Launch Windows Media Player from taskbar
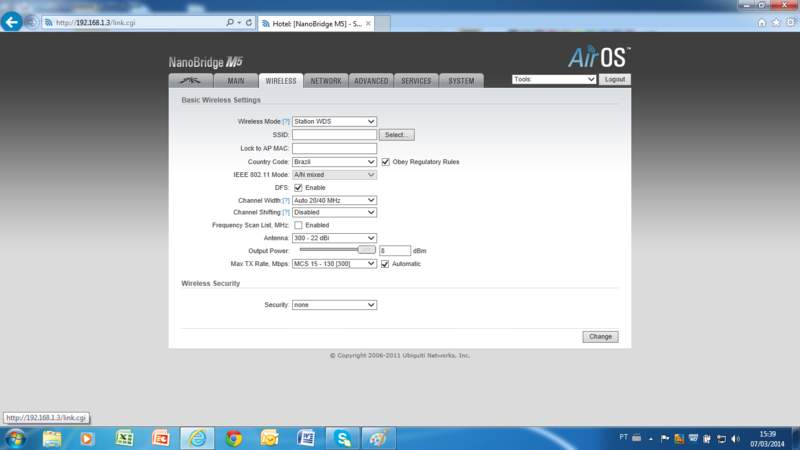Image resolution: width=800 pixels, height=450 pixels. (x=87, y=438)
